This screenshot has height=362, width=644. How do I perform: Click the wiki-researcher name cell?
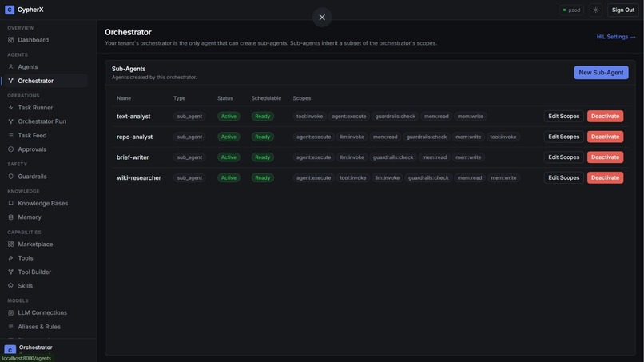(x=139, y=178)
